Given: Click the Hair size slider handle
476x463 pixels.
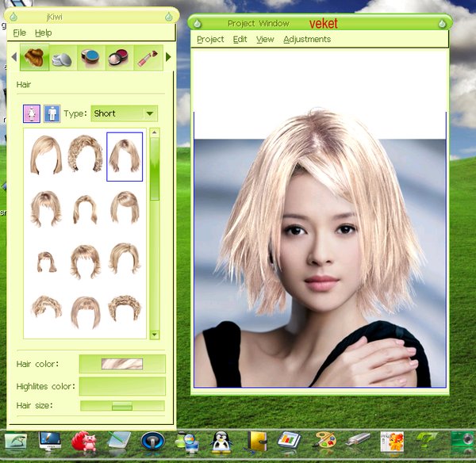Looking at the screenshot, I should [x=121, y=406].
